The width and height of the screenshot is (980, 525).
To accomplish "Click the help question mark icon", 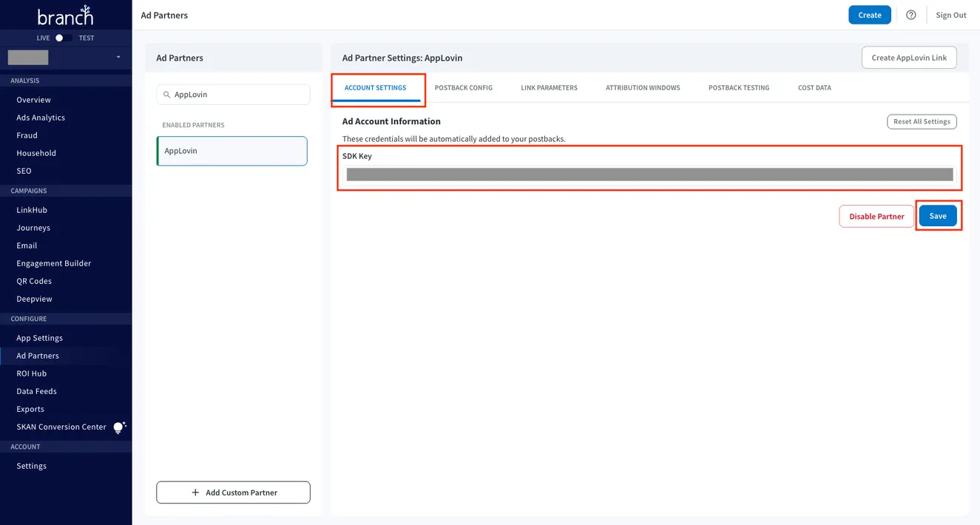I will 910,15.
